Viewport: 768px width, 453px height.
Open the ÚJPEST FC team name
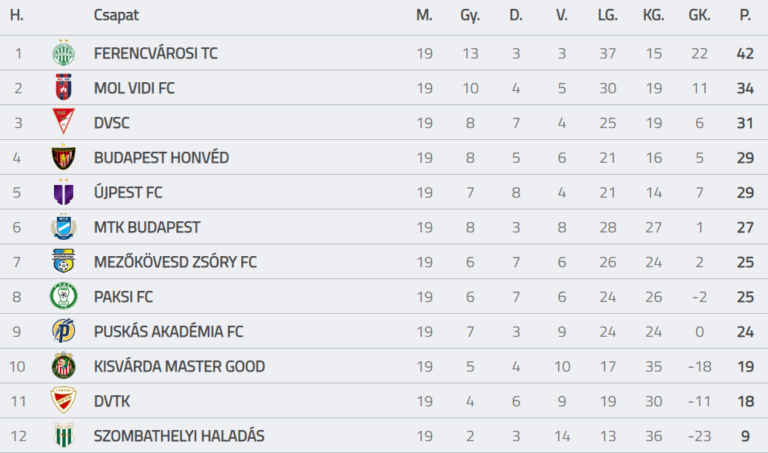(128, 192)
